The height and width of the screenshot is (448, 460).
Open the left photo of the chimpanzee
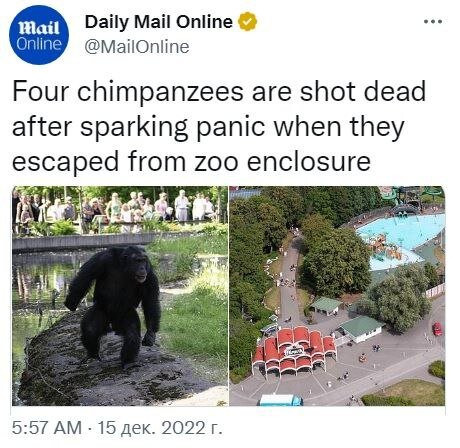[x=120, y=296]
